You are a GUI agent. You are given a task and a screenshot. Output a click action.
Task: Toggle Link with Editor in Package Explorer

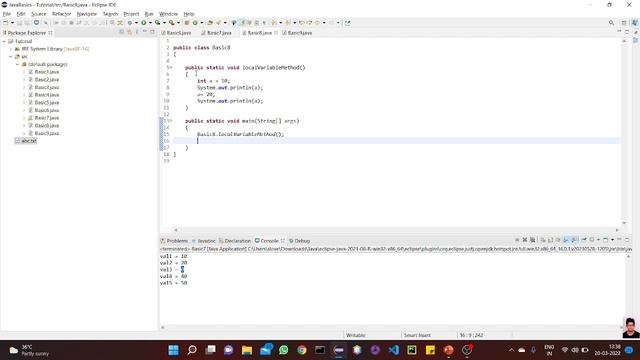pos(129,32)
